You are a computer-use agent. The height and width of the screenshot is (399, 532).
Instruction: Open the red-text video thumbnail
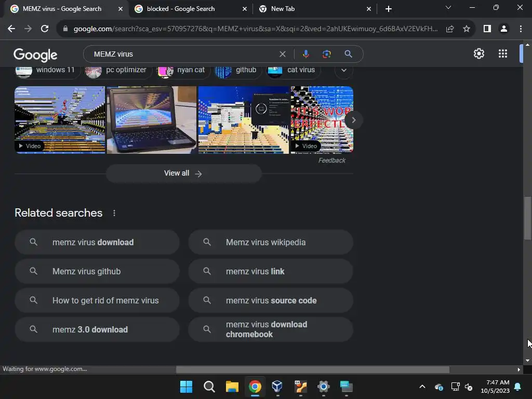coord(322,120)
